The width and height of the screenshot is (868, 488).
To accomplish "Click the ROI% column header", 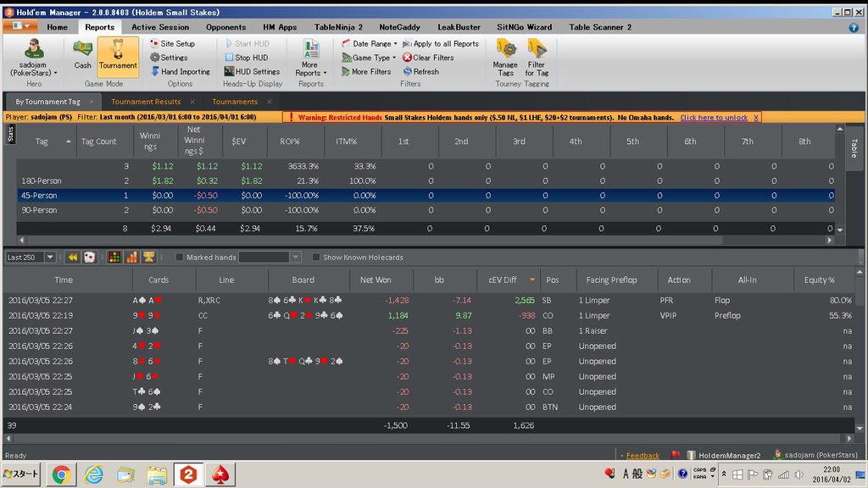I will [x=290, y=141].
